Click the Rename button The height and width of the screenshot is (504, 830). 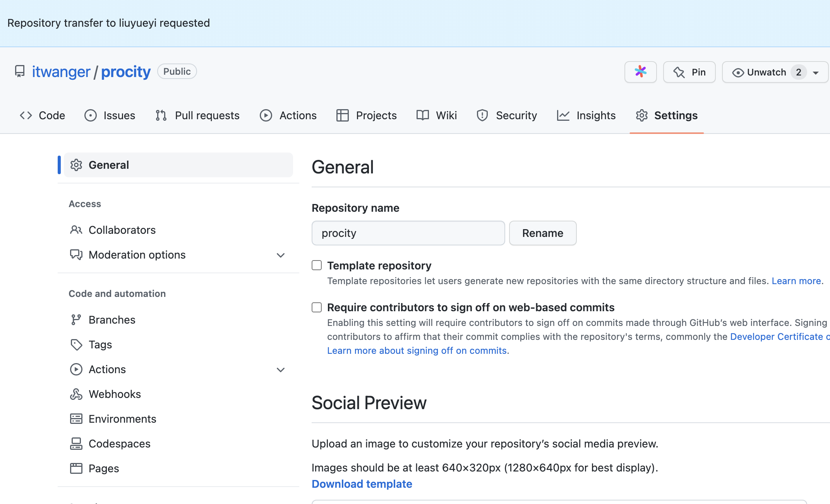543,233
